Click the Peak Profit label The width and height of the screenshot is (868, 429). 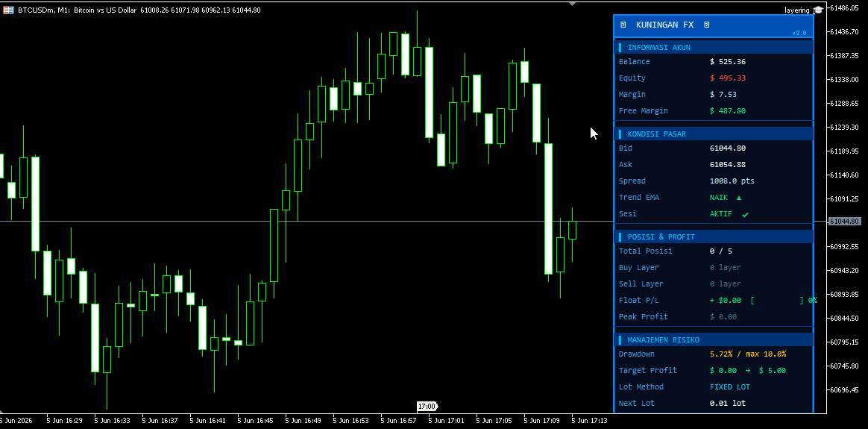(x=644, y=316)
